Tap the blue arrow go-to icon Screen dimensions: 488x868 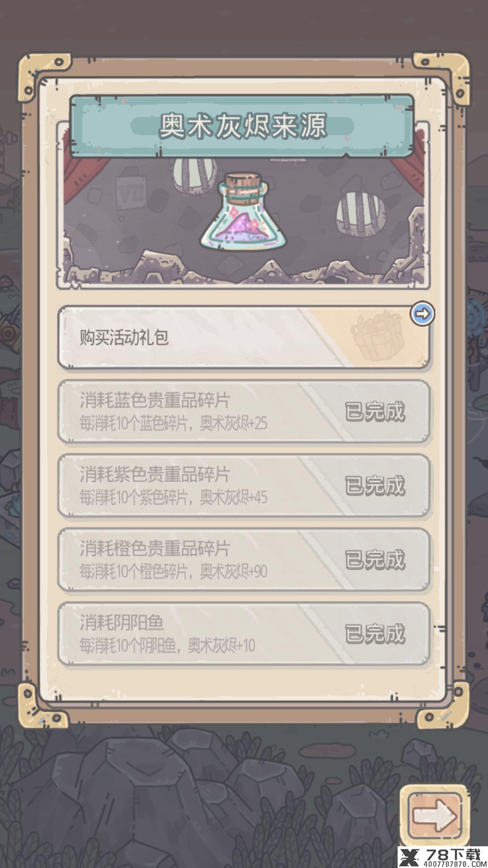pos(422,314)
